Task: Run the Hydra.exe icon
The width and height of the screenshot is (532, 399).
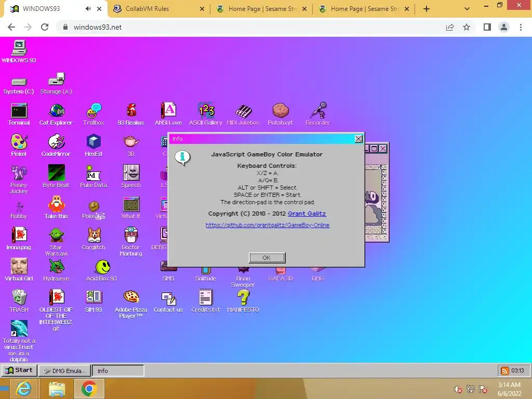Action: tap(56, 270)
